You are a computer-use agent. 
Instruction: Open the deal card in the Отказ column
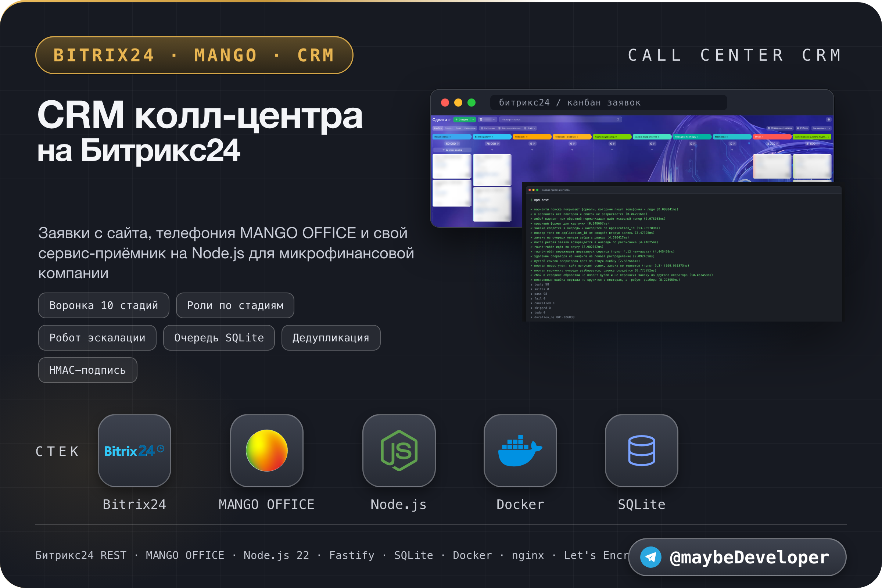(x=772, y=166)
